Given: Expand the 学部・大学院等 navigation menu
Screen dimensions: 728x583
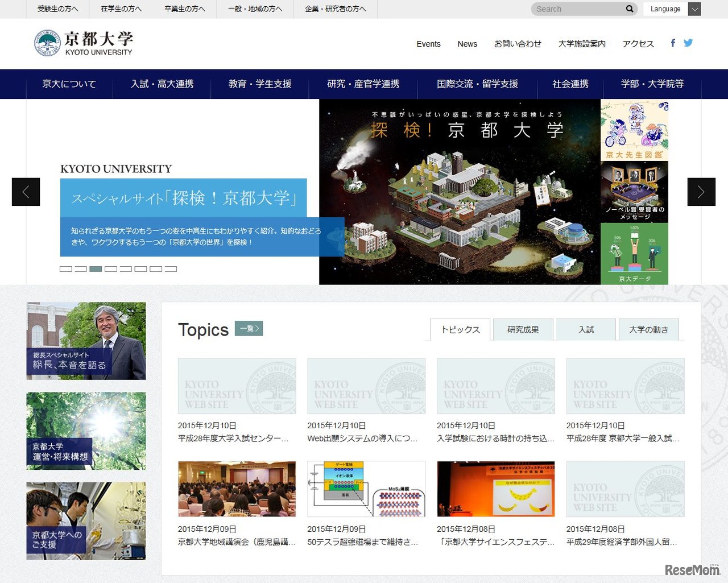Looking at the screenshot, I should [650, 84].
